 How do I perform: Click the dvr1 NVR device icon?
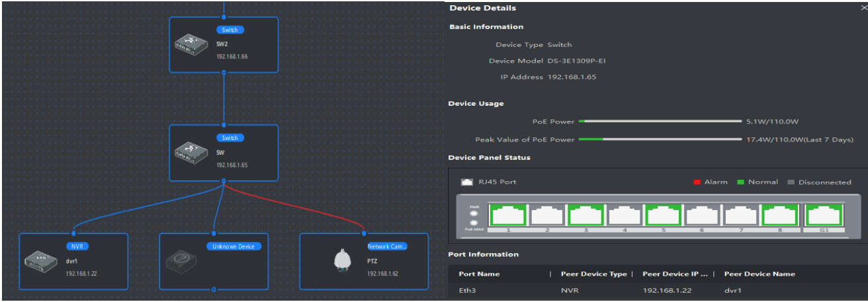coord(40,260)
